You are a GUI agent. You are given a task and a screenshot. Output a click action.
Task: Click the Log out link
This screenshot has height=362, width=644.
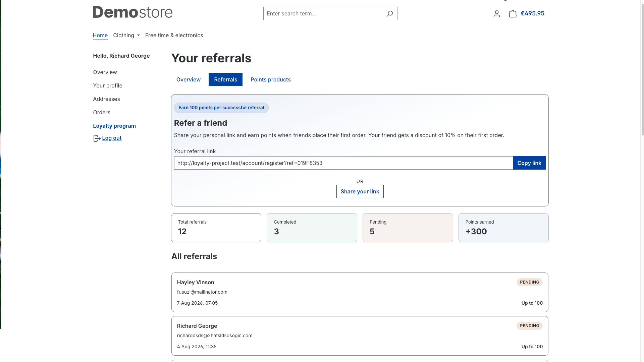[112, 138]
